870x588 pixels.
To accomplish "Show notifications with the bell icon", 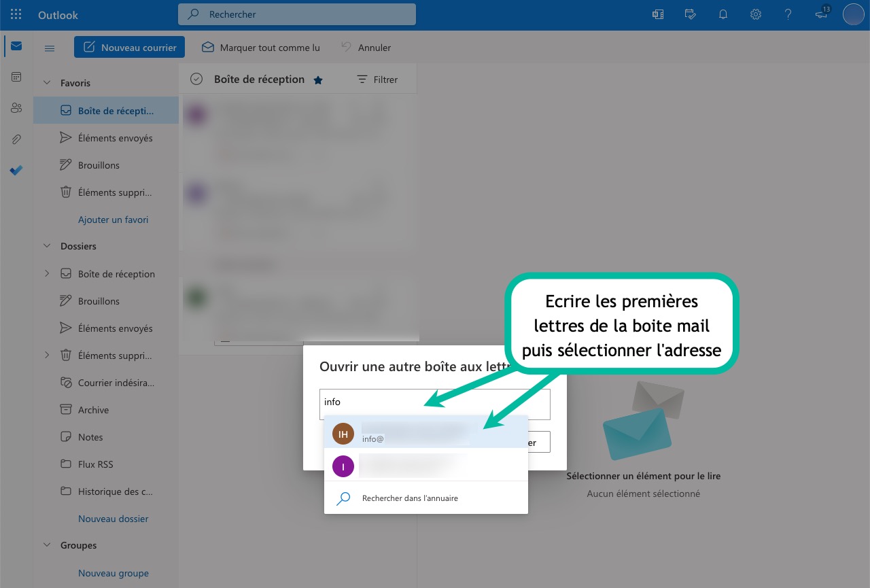I will (x=723, y=14).
